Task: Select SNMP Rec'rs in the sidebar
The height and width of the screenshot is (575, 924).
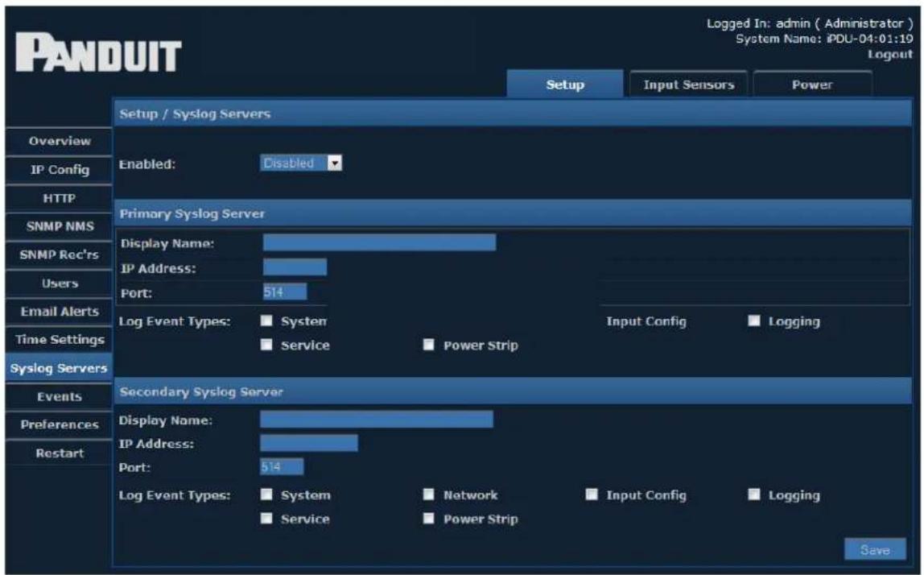Action: [60, 254]
